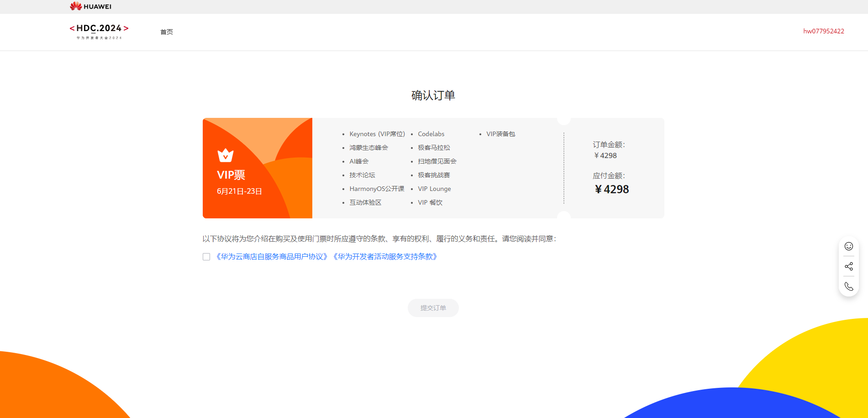Open 《华为云商店自服务商品用户协议》 link

point(272,257)
